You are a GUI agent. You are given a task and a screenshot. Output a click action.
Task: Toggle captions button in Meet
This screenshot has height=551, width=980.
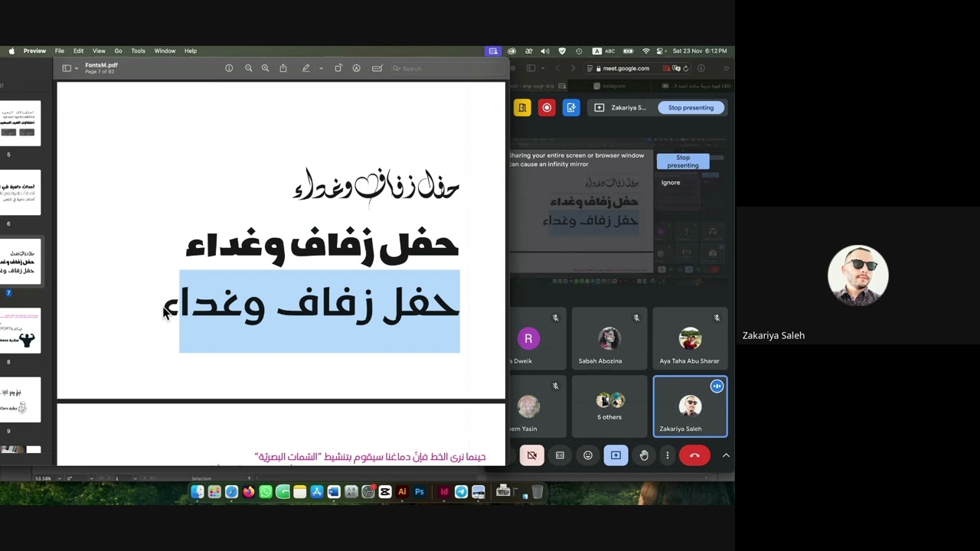click(560, 455)
